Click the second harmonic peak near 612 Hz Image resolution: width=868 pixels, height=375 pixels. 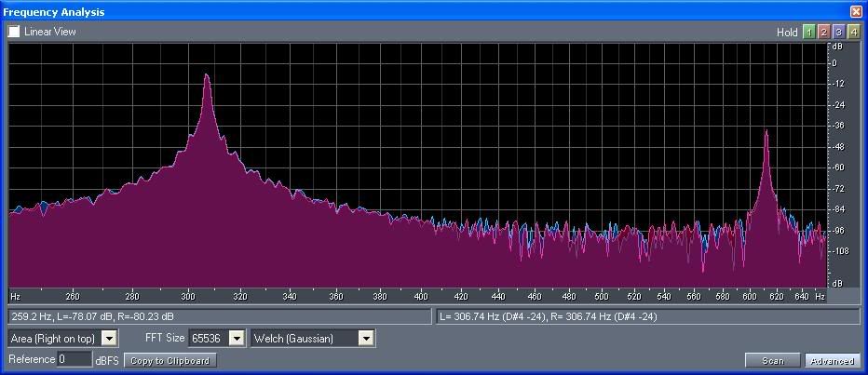coord(766,132)
